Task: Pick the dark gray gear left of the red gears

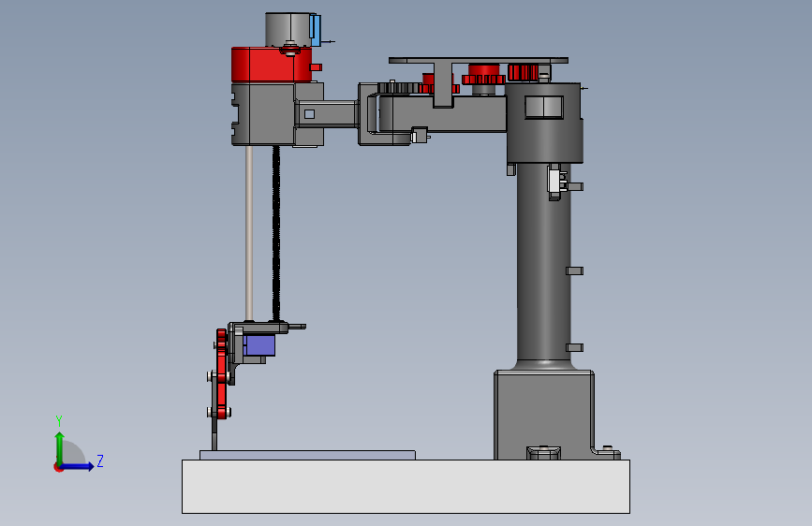Action: (398, 88)
